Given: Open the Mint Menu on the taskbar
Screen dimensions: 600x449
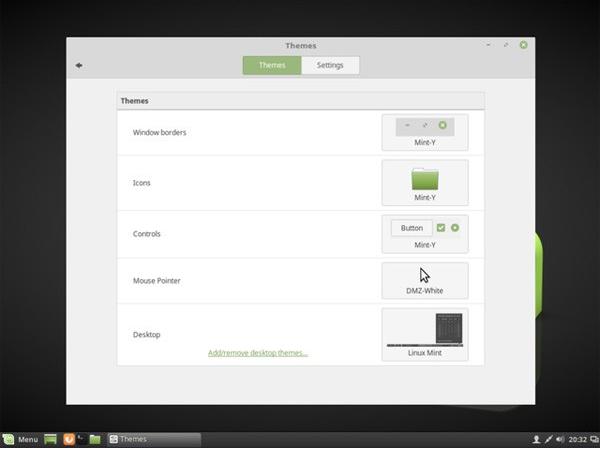Looking at the screenshot, I should click(21, 439).
